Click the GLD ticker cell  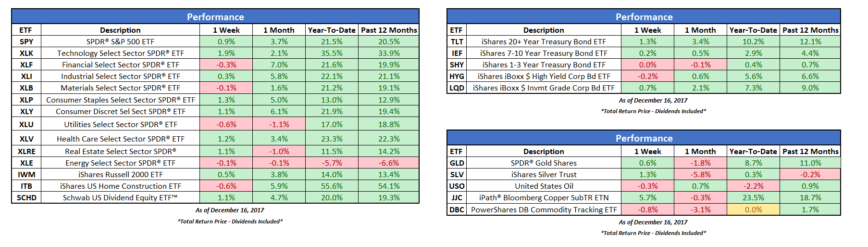tap(457, 163)
